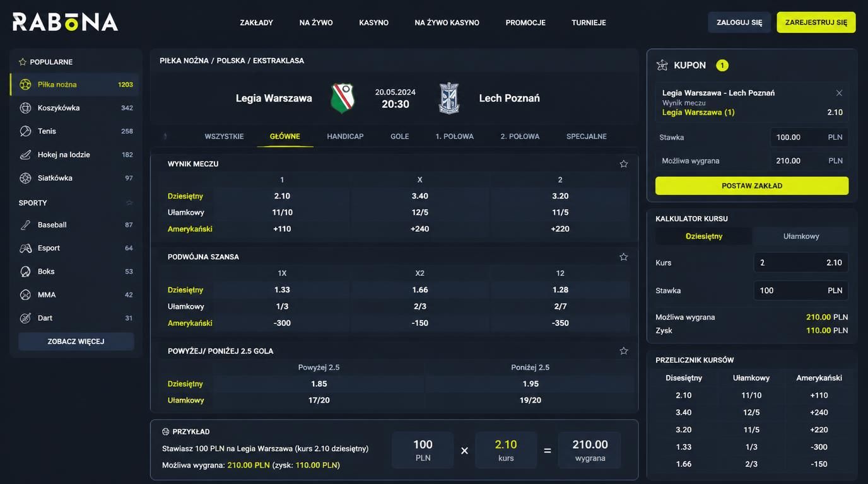Select the gamepad icon beside Esport
868x484 pixels.
25,248
